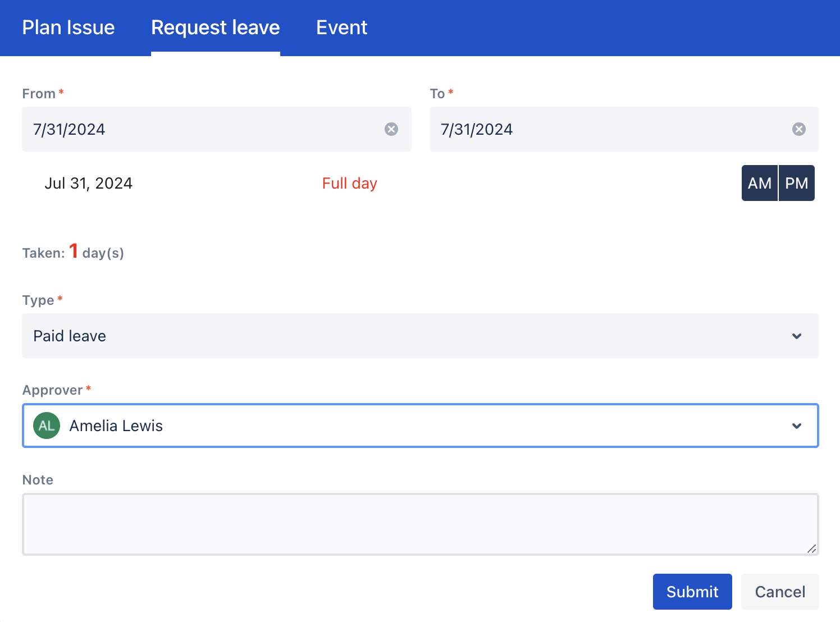Image resolution: width=840 pixels, height=622 pixels.
Task: Select the Request leave tab
Action: [x=215, y=28]
